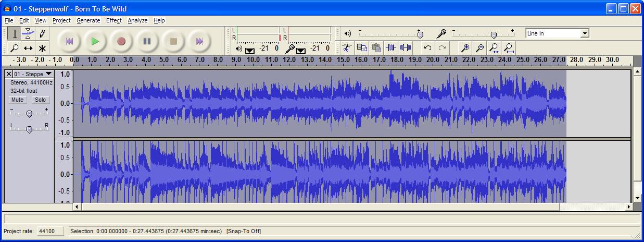The width and height of the screenshot is (644, 242).
Task: Open the Analyze menu
Action: 137,20
